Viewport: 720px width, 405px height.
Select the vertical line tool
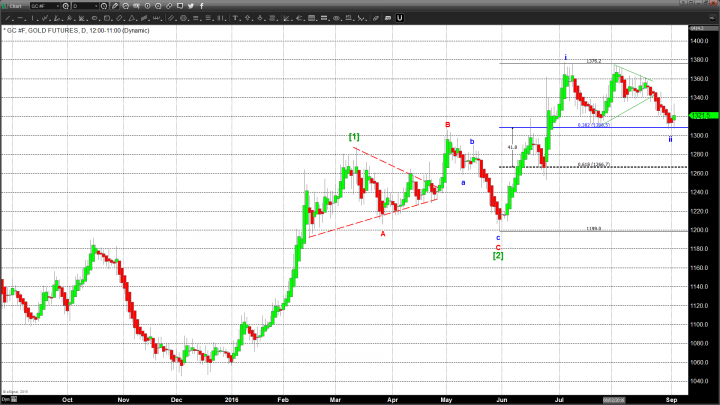(33, 18)
